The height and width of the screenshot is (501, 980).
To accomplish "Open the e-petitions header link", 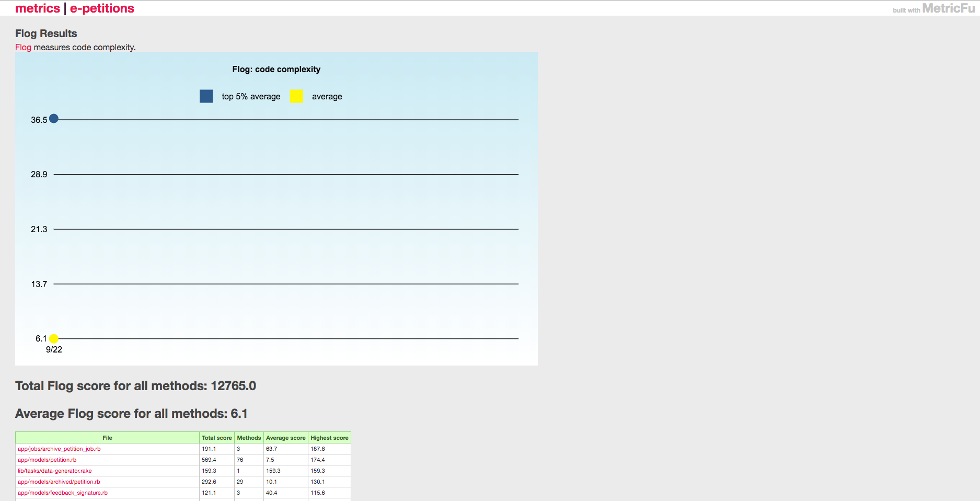I will point(102,8).
